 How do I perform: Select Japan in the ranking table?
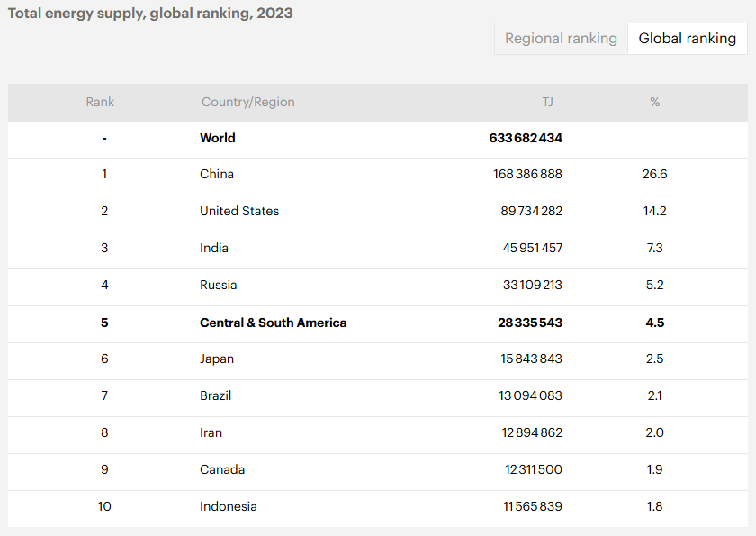pyautogui.click(x=217, y=359)
